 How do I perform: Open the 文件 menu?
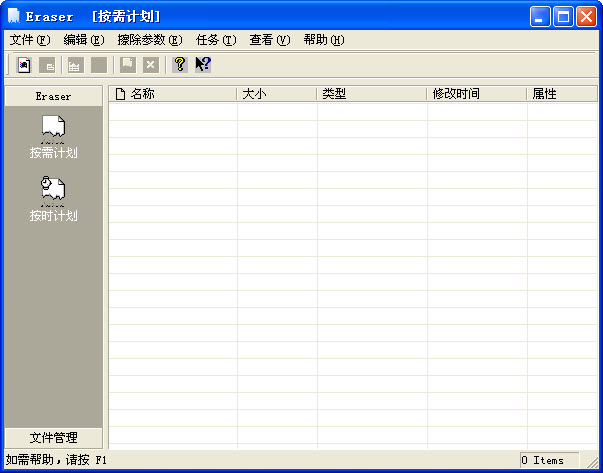(x=29, y=40)
